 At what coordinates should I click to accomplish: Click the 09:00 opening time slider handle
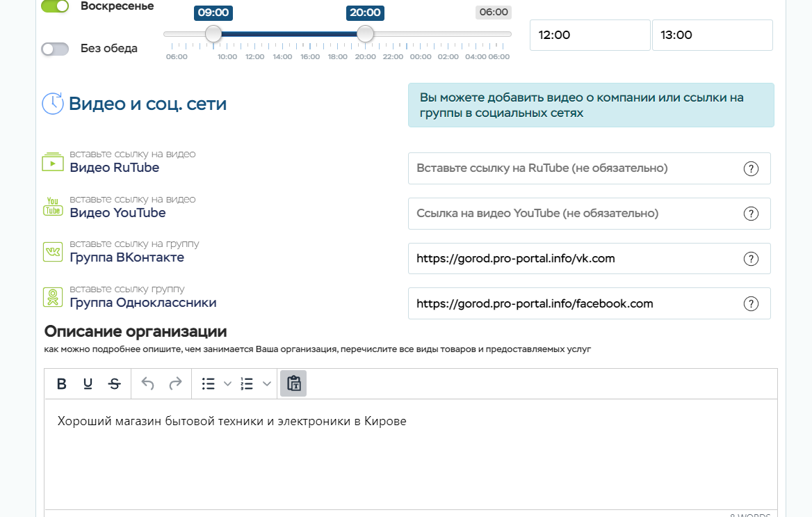(x=213, y=33)
